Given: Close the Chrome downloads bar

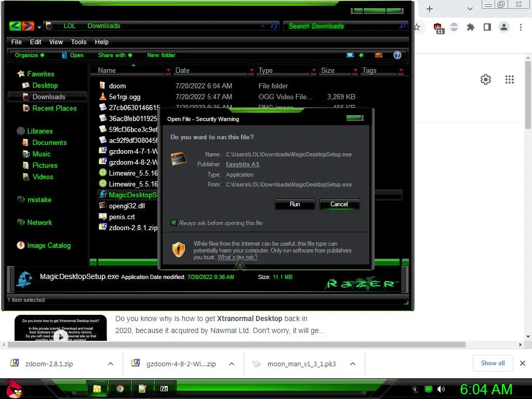Looking at the screenshot, I should coord(523,363).
